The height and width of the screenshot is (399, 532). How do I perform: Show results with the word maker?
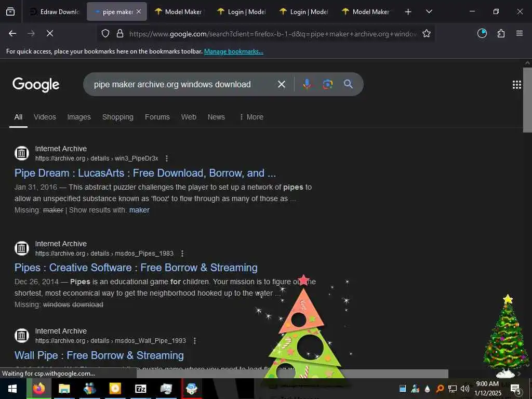point(139,210)
